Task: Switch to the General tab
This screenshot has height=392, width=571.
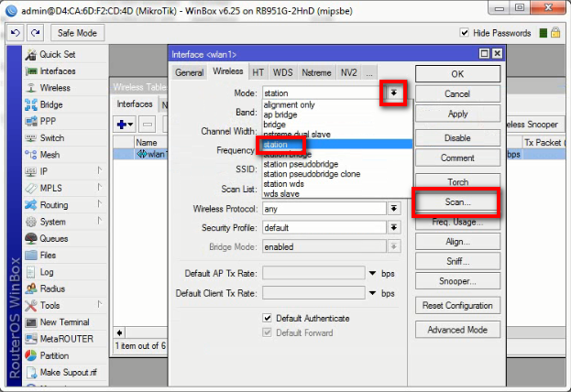Action: (190, 72)
